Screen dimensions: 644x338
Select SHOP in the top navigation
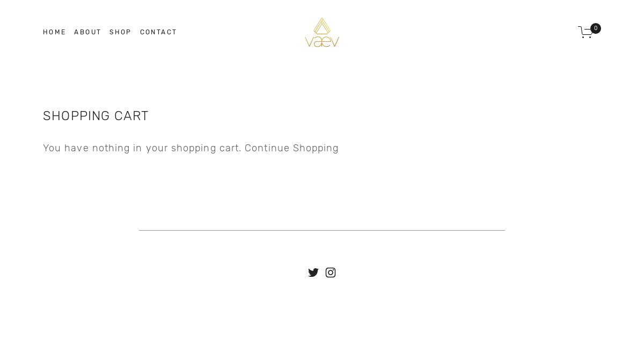point(120,32)
